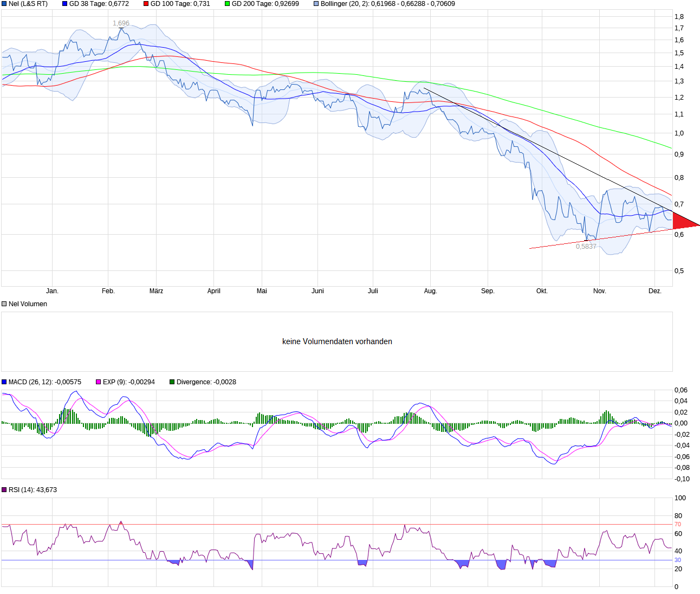Click the 1,696 yearly high price marker
The height and width of the screenshot is (594, 700).
point(121,23)
